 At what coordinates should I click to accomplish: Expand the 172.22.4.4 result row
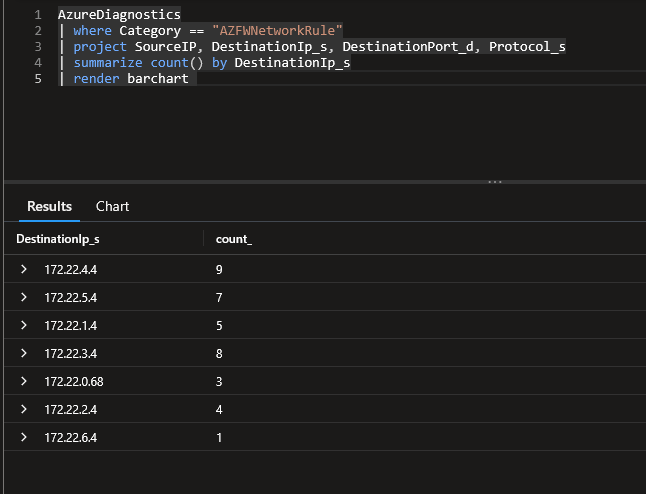[24, 269]
